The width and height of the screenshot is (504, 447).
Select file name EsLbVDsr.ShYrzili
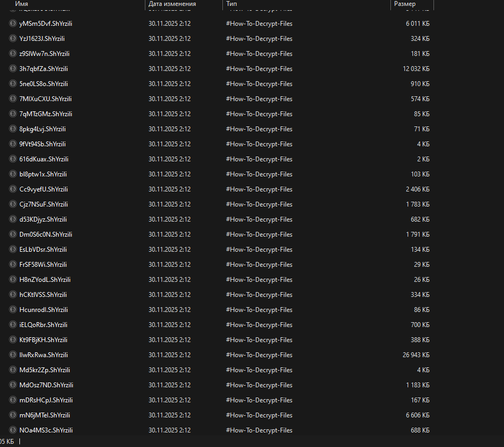coord(43,250)
